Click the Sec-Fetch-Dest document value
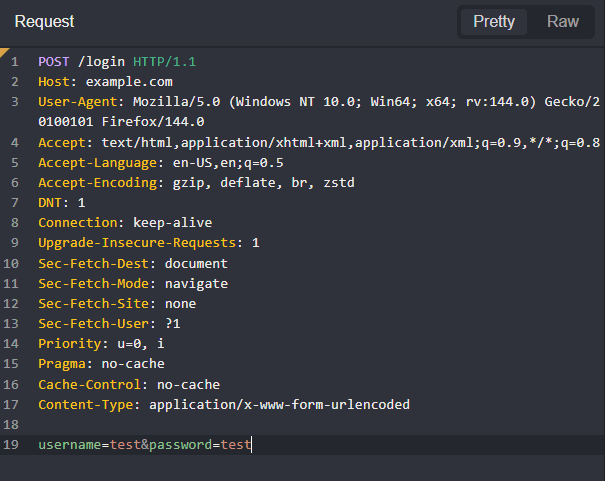The image size is (605, 481). pyautogui.click(x=196, y=264)
